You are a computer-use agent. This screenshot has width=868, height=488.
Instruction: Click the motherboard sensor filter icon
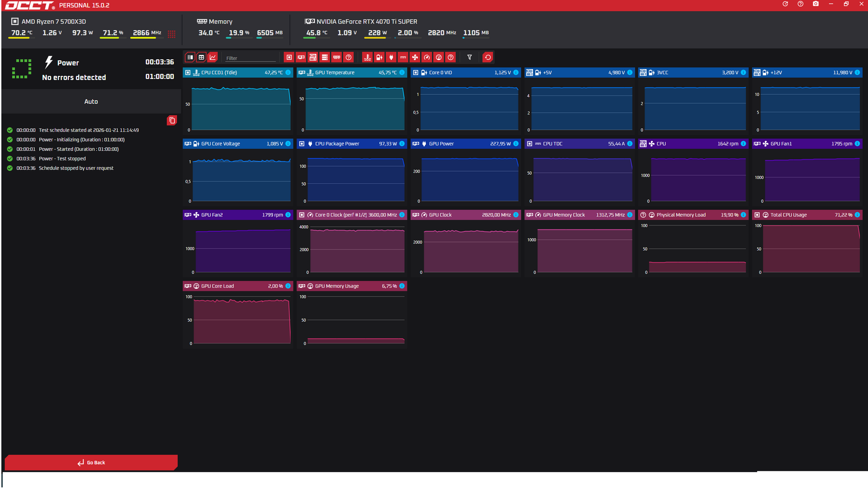pos(313,57)
